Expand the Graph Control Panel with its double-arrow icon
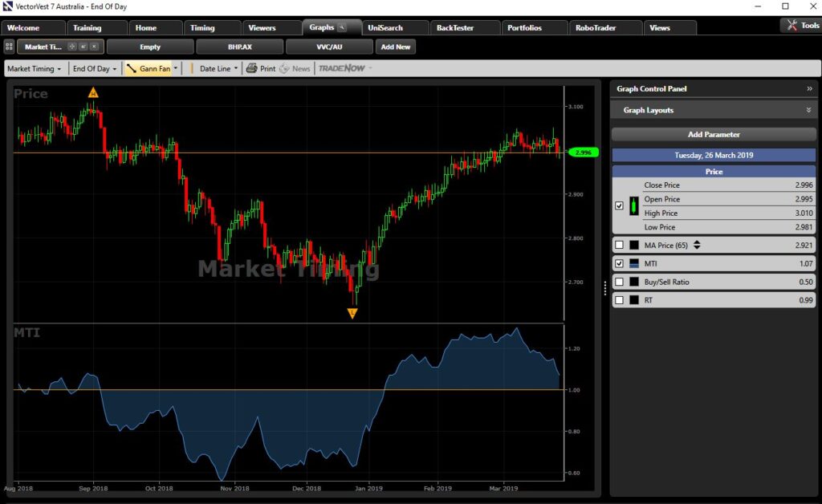The height and width of the screenshot is (504, 822). tap(811, 89)
